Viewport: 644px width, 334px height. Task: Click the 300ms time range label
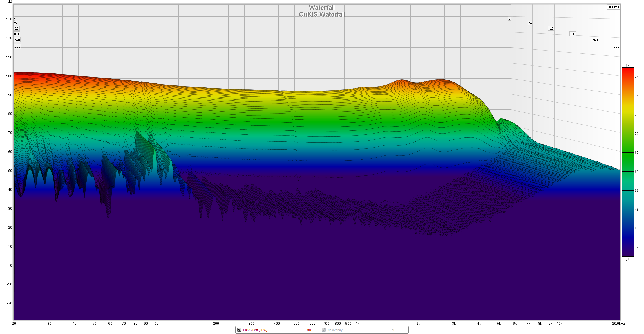point(614,7)
